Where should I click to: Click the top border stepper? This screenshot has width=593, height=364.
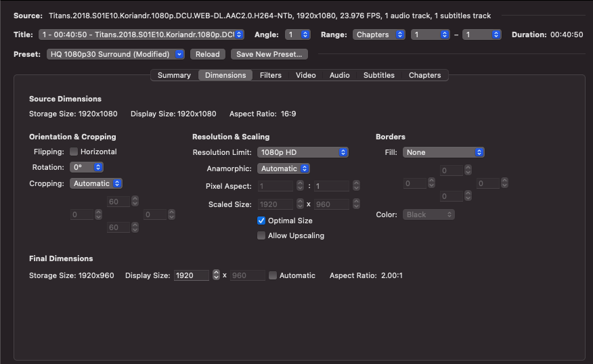(468, 170)
